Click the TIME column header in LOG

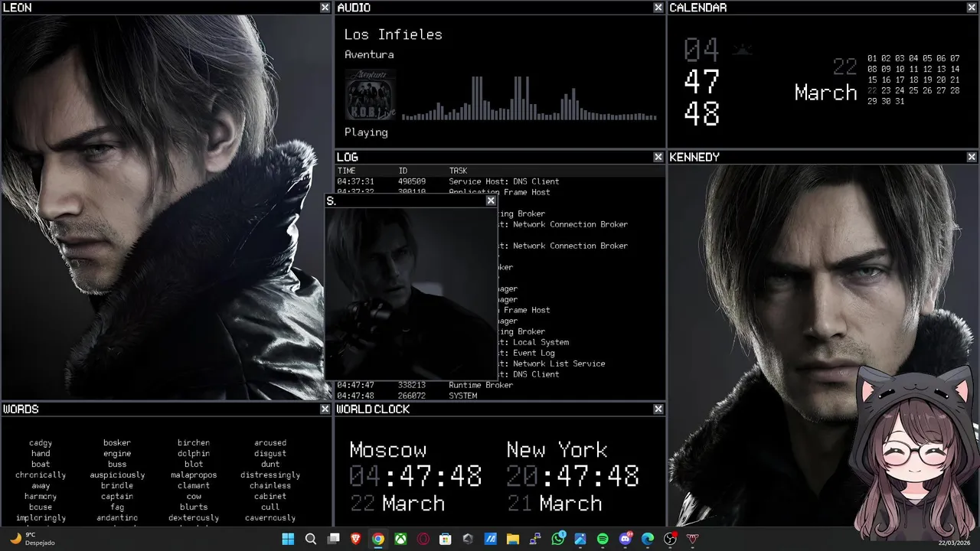tap(346, 171)
